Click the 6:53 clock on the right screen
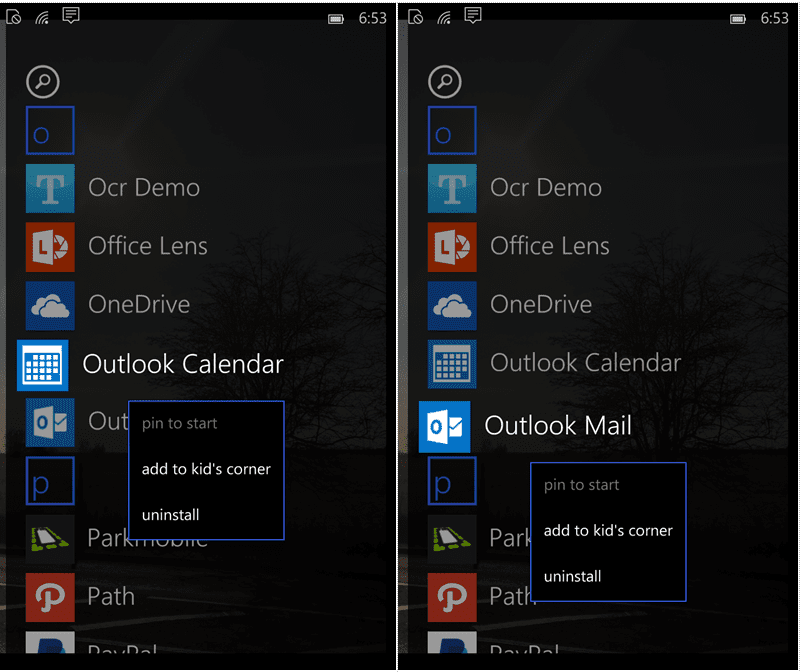 coord(774,18)
